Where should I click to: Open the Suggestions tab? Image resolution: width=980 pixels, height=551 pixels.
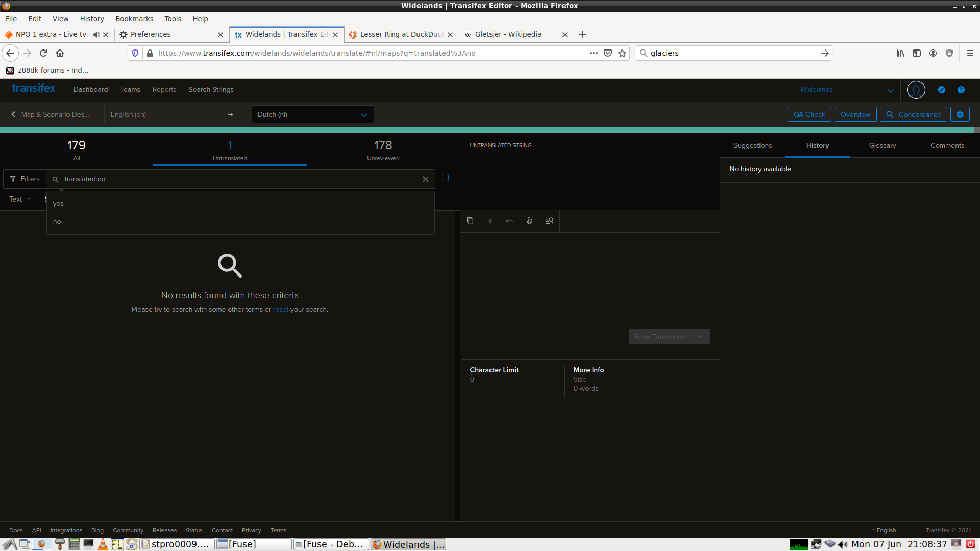[x=752, y=146]
